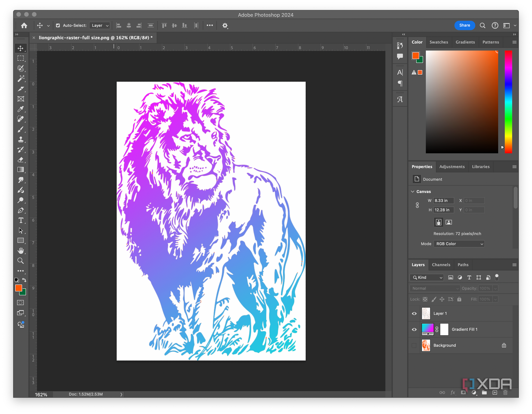532x414 pixels.
Task: Open the layer Kind filter dropdown
Action: (x=427, y=278)
